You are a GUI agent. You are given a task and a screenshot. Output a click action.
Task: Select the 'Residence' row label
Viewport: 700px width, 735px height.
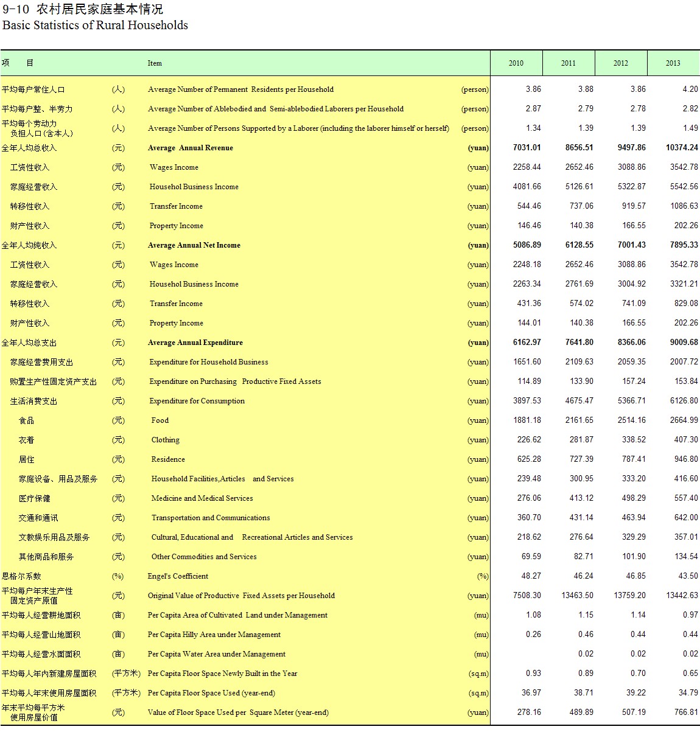[168, 459]
